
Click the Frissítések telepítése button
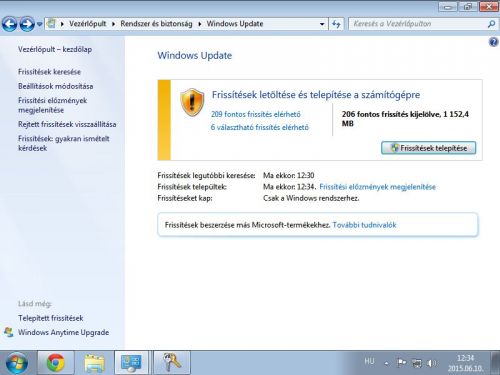[x=428, y=148]
